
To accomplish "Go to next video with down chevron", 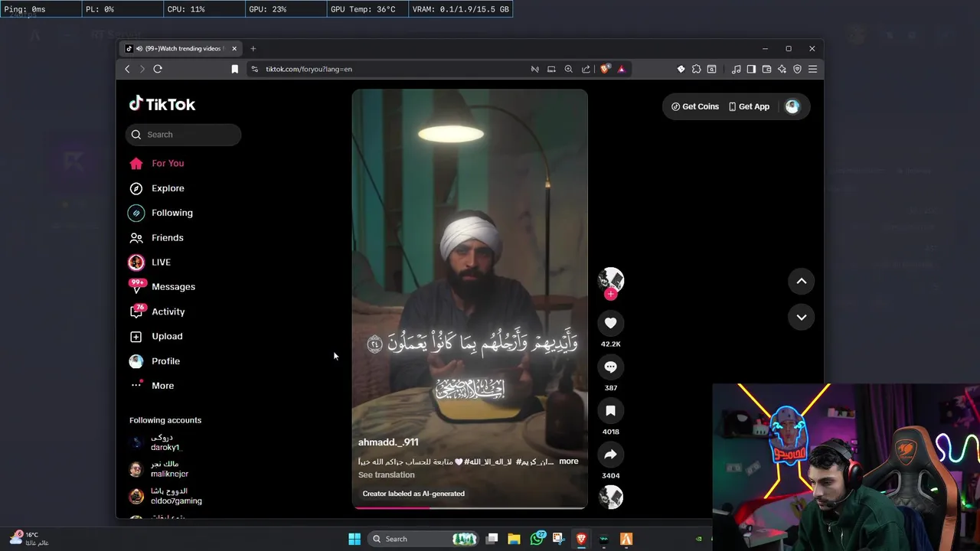I will click(x=801, y=317).
